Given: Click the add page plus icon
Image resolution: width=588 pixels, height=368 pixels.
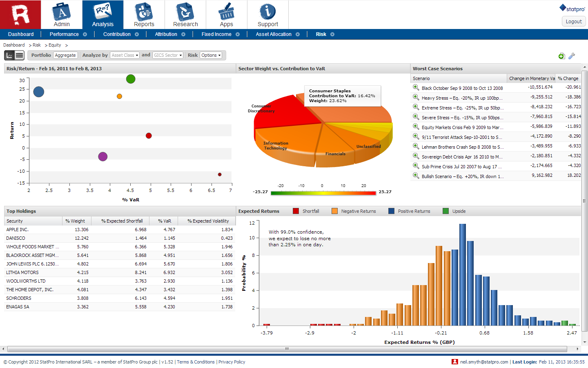Looking at the screenshot, I should point(561,56).
